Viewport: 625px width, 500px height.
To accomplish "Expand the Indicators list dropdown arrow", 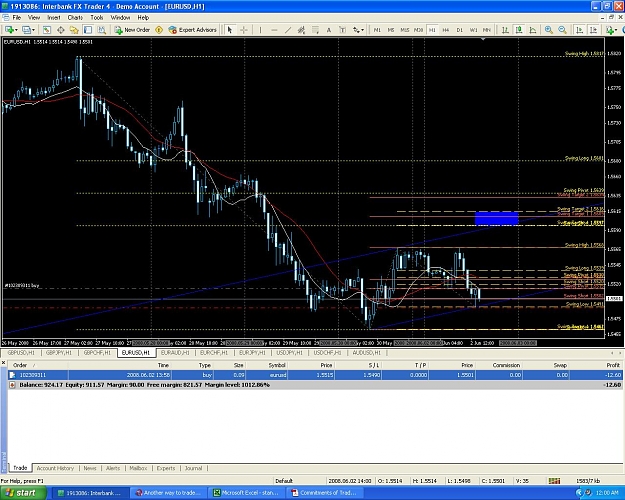I will [616, 30].
